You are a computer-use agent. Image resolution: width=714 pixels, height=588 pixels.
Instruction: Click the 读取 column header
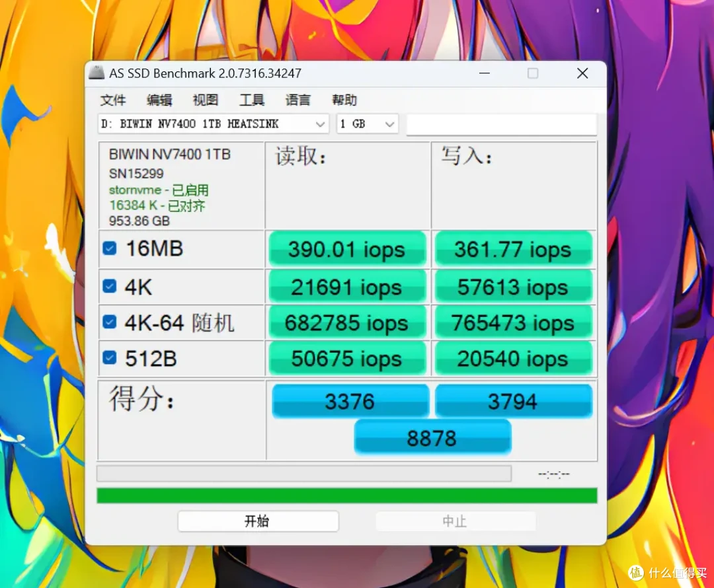pos(301,156)
